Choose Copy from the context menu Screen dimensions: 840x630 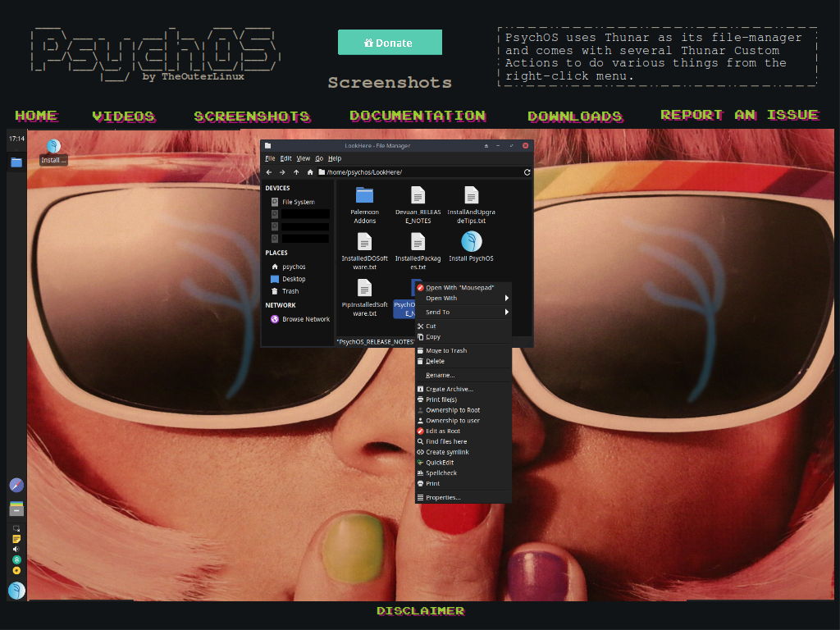(x=463, y=337)
